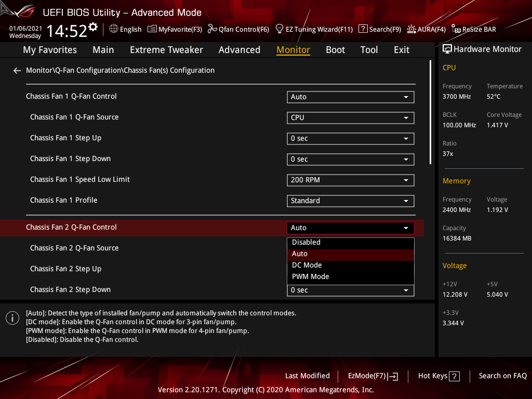This screenshot has height=399, width=532.
Task: Collapse Chassis Fan 2 Q-Fan Control dropdown
Action: [x=351, y=228]
